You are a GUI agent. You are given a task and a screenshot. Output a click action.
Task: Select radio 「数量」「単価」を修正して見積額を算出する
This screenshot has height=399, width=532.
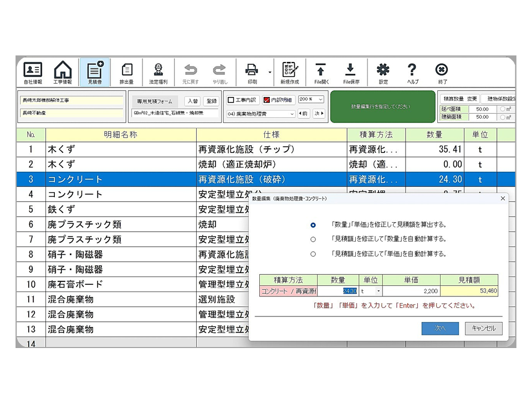coord(313,225)
